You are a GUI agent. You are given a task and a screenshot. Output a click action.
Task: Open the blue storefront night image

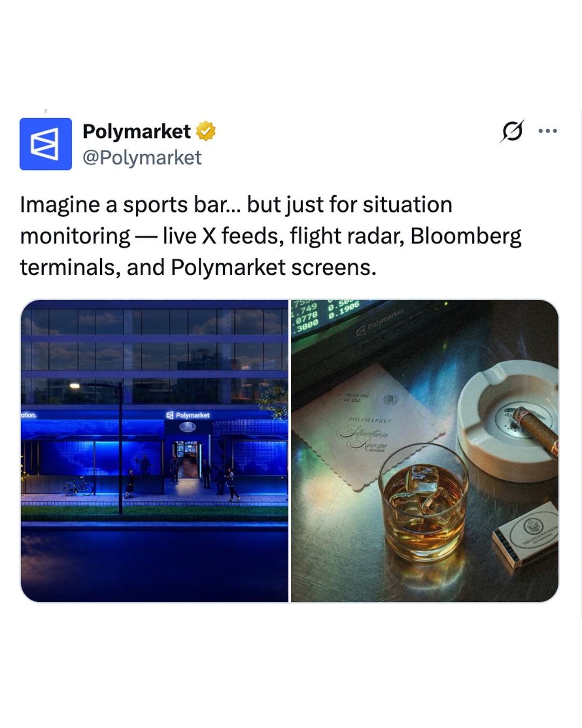coord(155,451)
